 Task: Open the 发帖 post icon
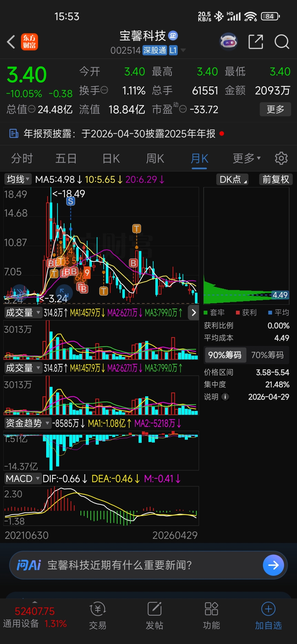click(155, 609)
